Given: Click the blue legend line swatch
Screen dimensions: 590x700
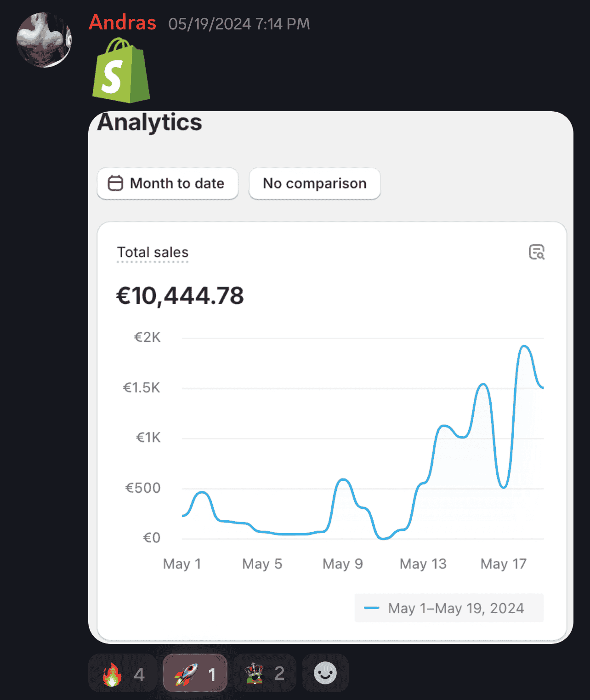Looking at the screenshot, I should tap(371, 608).
